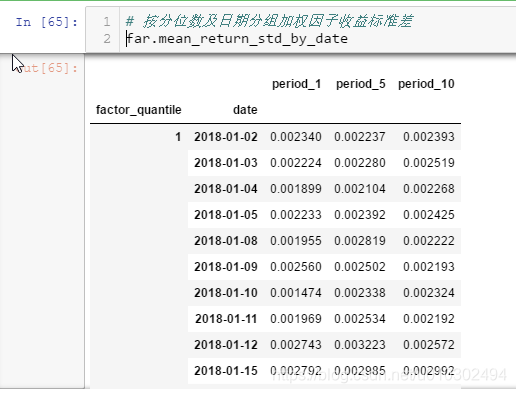The image size is (516, 393).
Task: Select the 2018-01-05 date row label
Action: coord(226,215)
